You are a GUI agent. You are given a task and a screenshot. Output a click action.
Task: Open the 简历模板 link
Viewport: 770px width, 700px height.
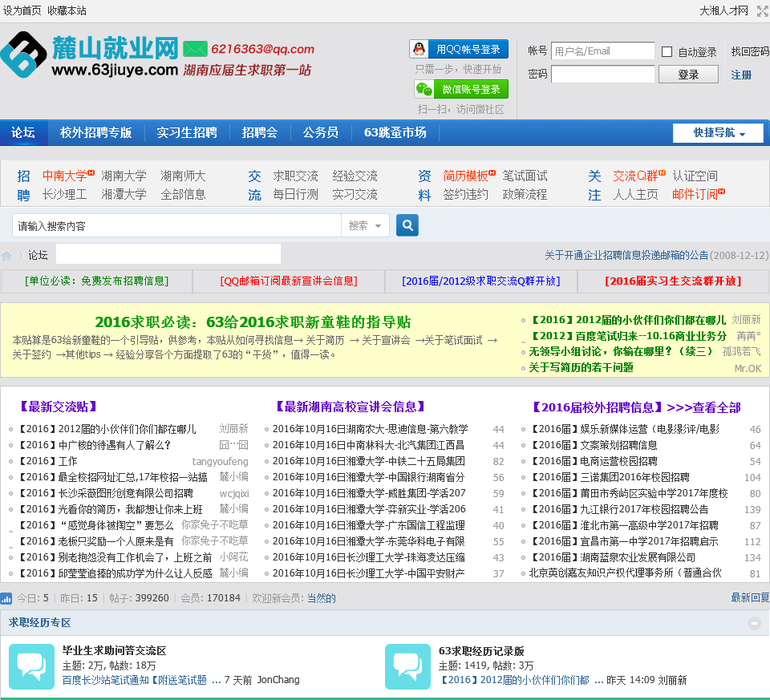(x=465, y=176)
